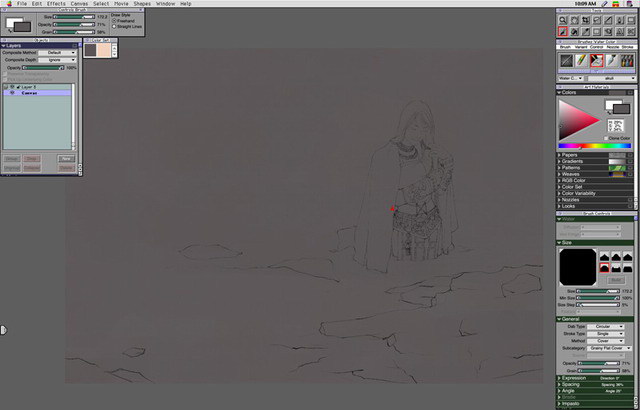
Task: Open the Layers section palette menu icon
Action: pos(75,46)
